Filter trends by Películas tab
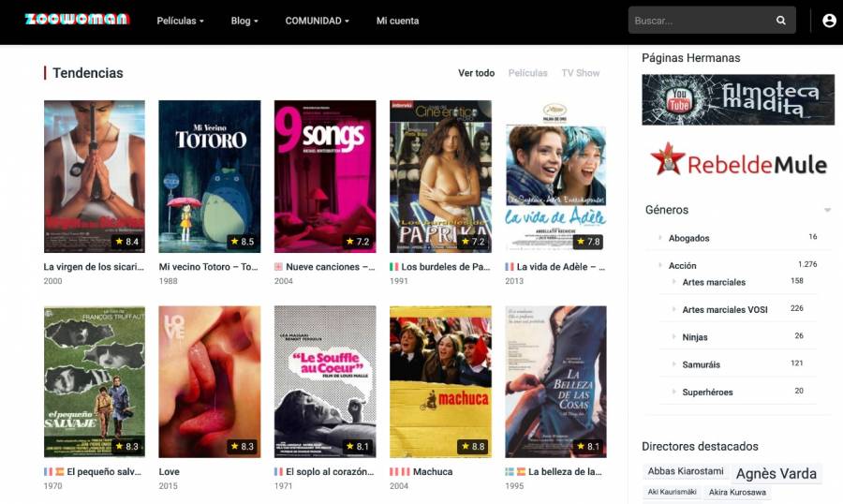This screenshot has height=504, width=843. [527, 73]
